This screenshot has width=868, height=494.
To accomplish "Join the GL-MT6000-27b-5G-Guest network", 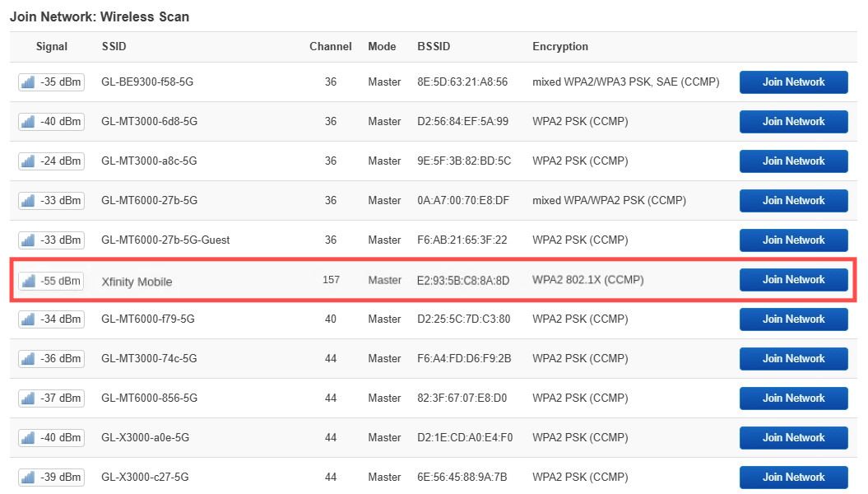I will point(793,240).
